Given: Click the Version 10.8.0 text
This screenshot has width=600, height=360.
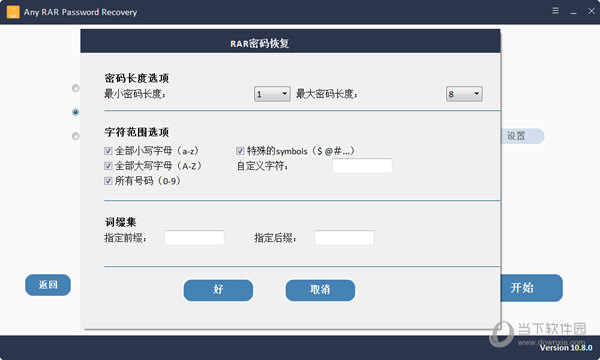Looking at the screenshot, I should point(566,347).
